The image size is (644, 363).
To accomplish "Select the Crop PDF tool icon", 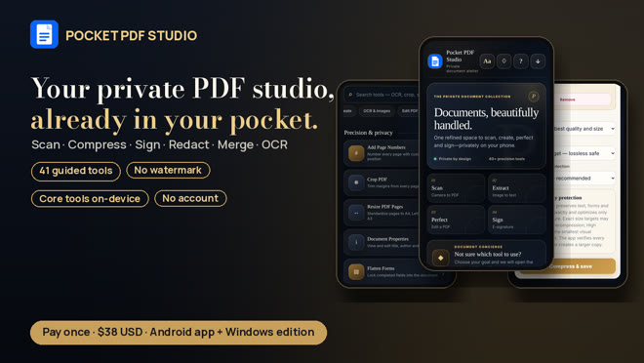I will click(x=356, y=182).
